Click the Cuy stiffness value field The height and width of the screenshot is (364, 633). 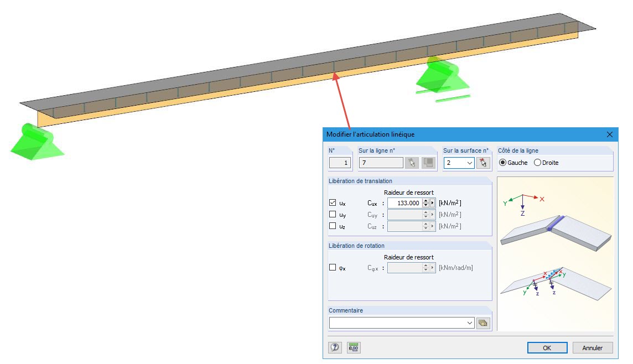click(x=405, y=215)
